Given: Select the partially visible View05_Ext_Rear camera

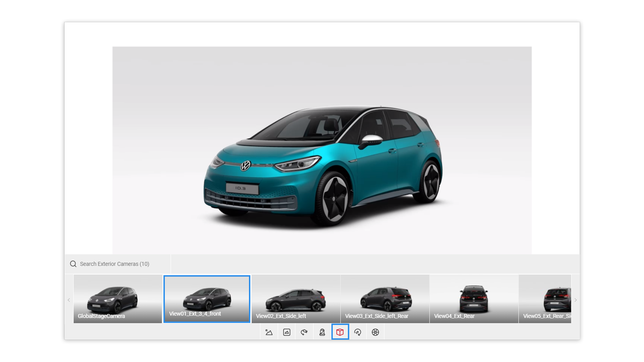Looking at the screenshot, I should tap(545, 299).
